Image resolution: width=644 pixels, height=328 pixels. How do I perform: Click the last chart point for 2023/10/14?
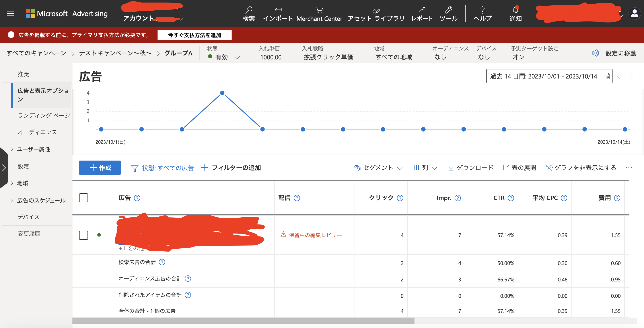[625, 129]
